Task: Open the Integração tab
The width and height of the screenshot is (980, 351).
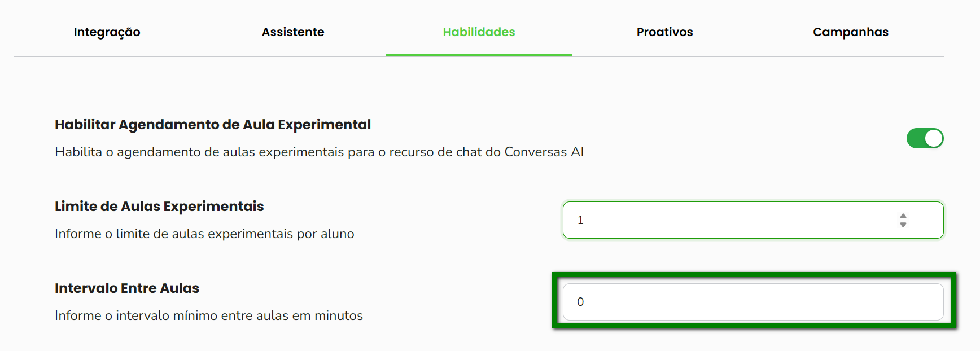Action: (107, 32)
